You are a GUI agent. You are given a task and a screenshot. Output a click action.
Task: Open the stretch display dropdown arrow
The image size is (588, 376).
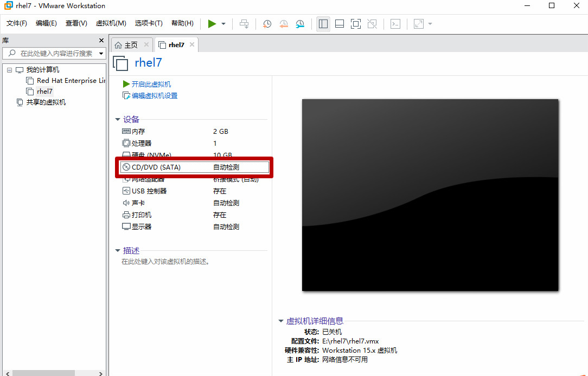pos(430,24)
